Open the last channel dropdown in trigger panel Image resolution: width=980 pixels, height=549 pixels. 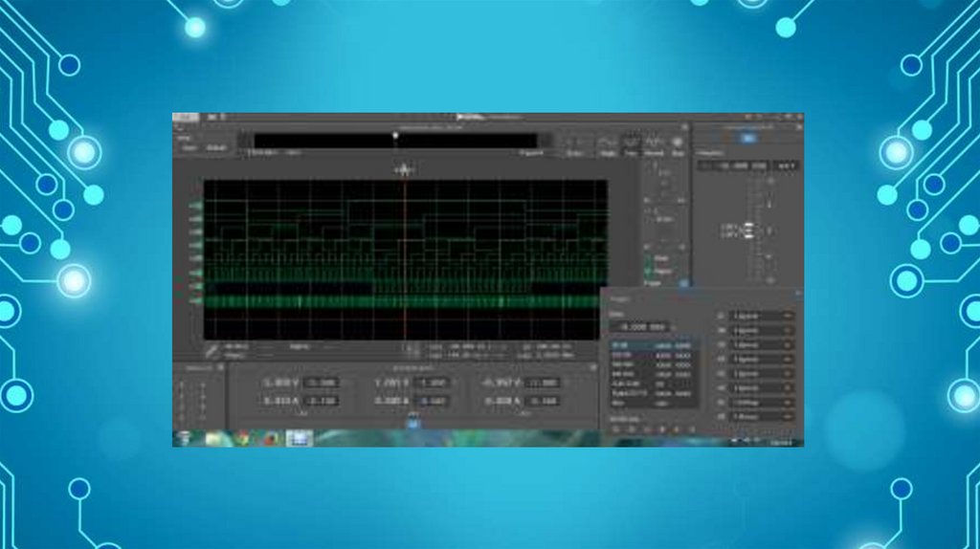point(761,417)
